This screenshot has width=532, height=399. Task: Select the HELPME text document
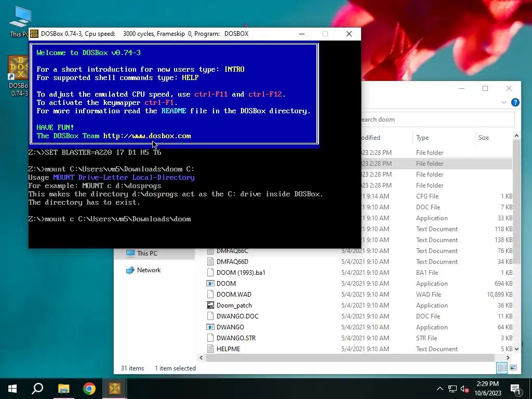[229, 349]
